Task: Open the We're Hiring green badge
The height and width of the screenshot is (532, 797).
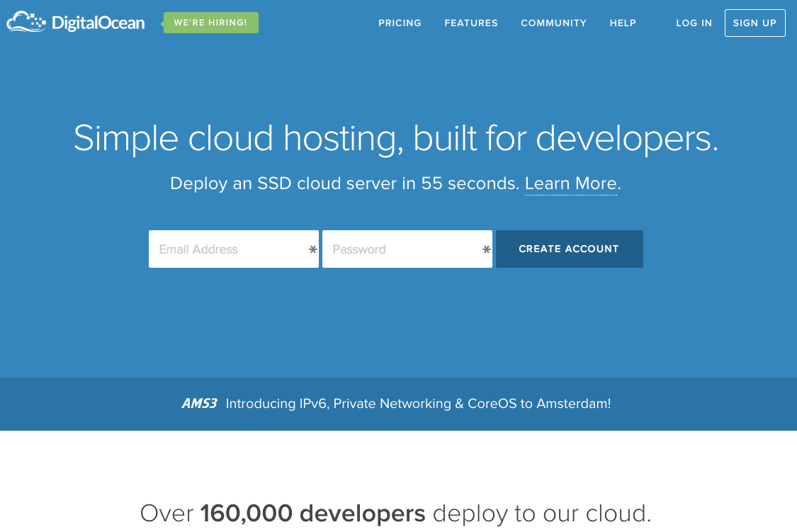Action: point(210,23)
